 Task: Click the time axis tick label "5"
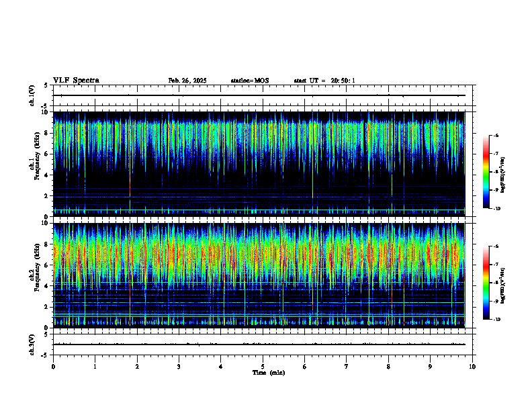click(263, 367)
